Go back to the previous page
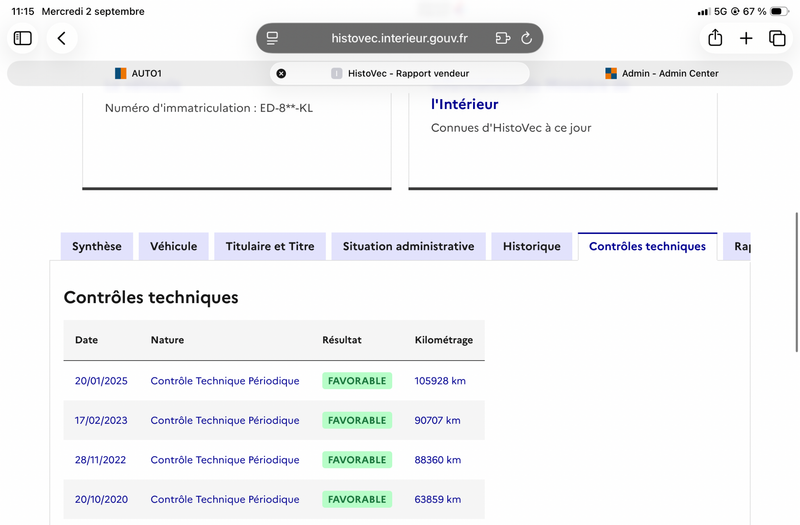 click(62, 38)
